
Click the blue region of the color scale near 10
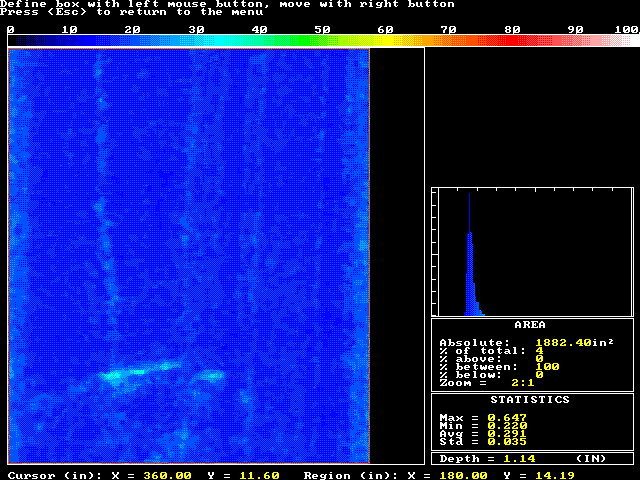coord(70,40)
